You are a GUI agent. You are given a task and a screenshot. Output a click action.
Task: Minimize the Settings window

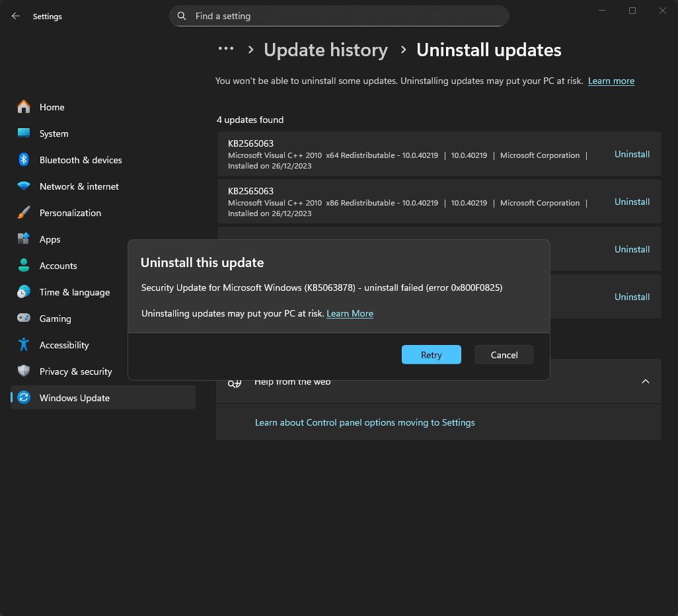601,11
